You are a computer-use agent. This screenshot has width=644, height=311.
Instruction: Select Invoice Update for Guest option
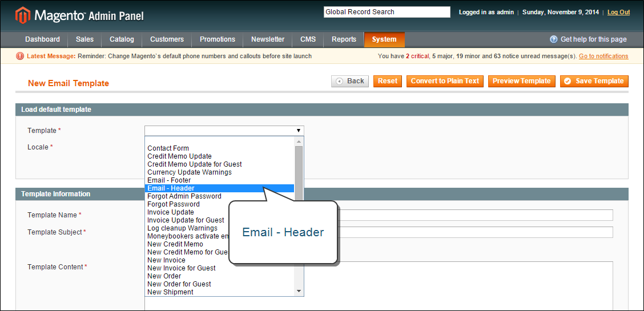[187, 220]
